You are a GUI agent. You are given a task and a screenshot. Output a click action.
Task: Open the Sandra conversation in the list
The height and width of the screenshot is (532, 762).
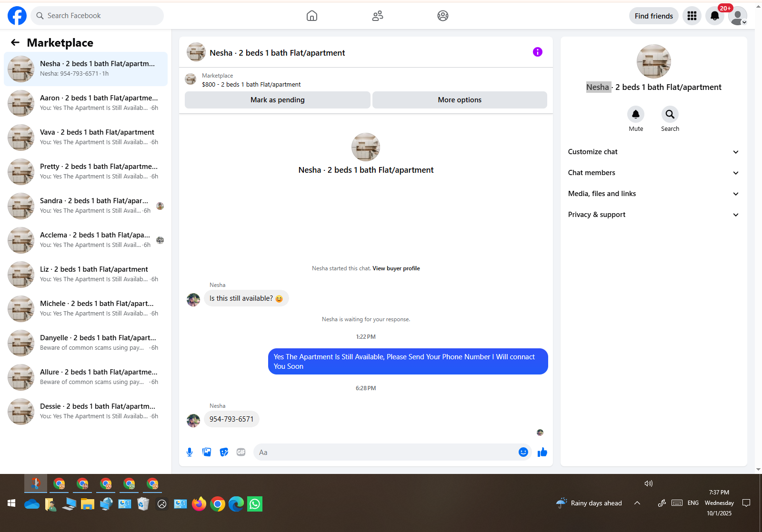86,206
